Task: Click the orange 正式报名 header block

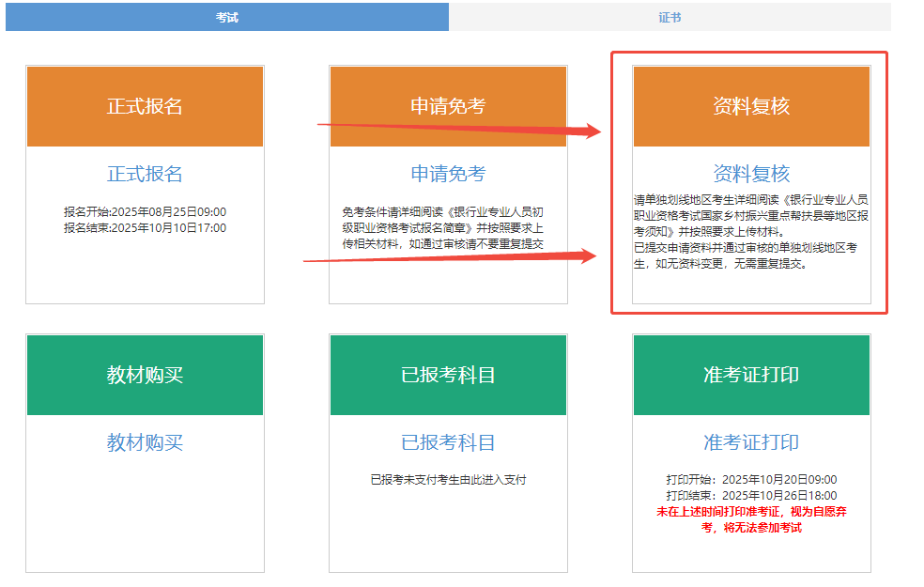Action: tap(145, 106)
